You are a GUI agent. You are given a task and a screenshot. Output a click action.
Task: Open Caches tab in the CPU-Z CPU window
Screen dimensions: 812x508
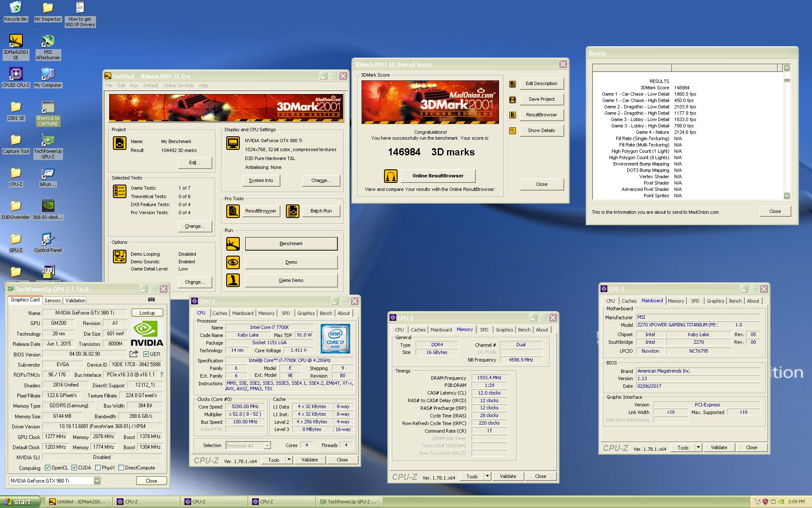pyautogui.click(x=219, y=313)
